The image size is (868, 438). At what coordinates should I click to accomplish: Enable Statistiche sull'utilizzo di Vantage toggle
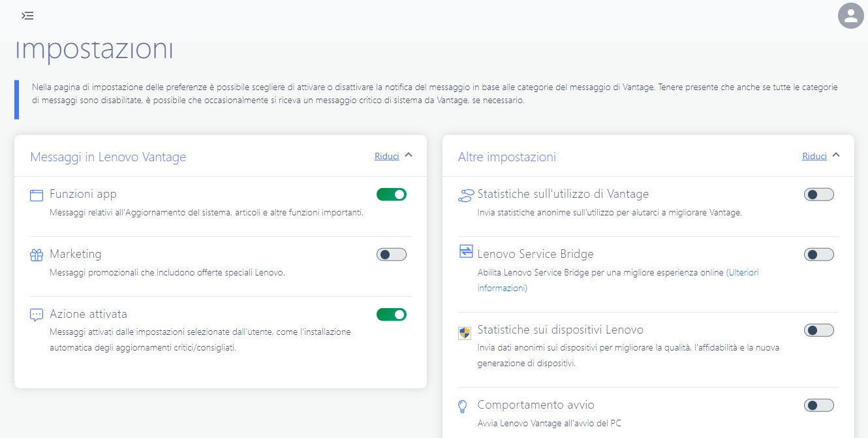819,194
